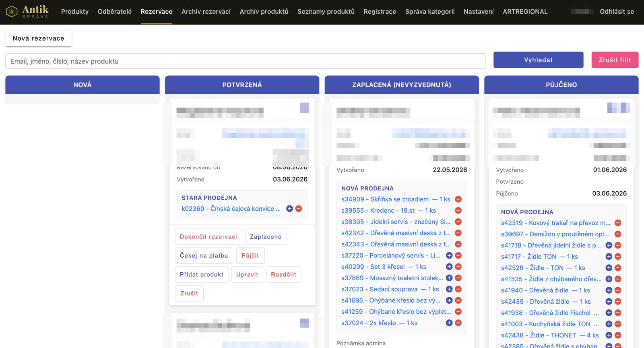Remove s42342 Dřevěná masivní deska

(x=458, y=233)
